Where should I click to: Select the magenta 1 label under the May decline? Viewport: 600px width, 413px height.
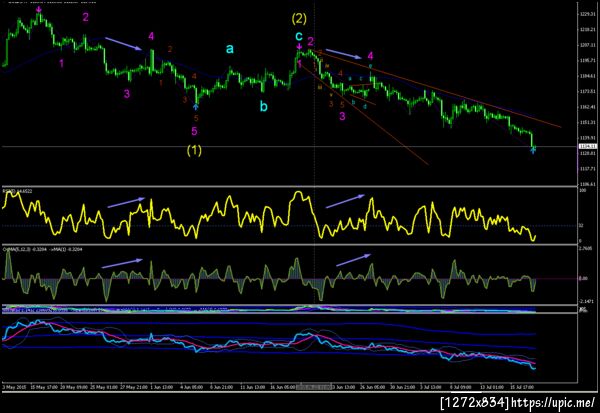(x=62, y=63)
